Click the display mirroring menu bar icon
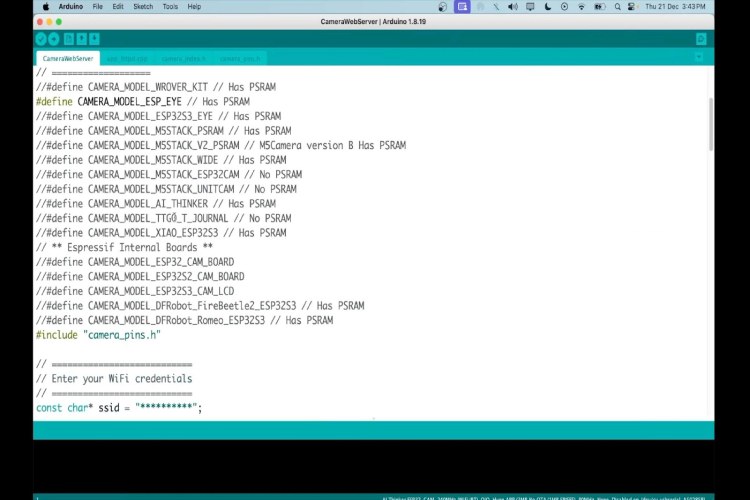The image size is (750, 500). point(530,7)
